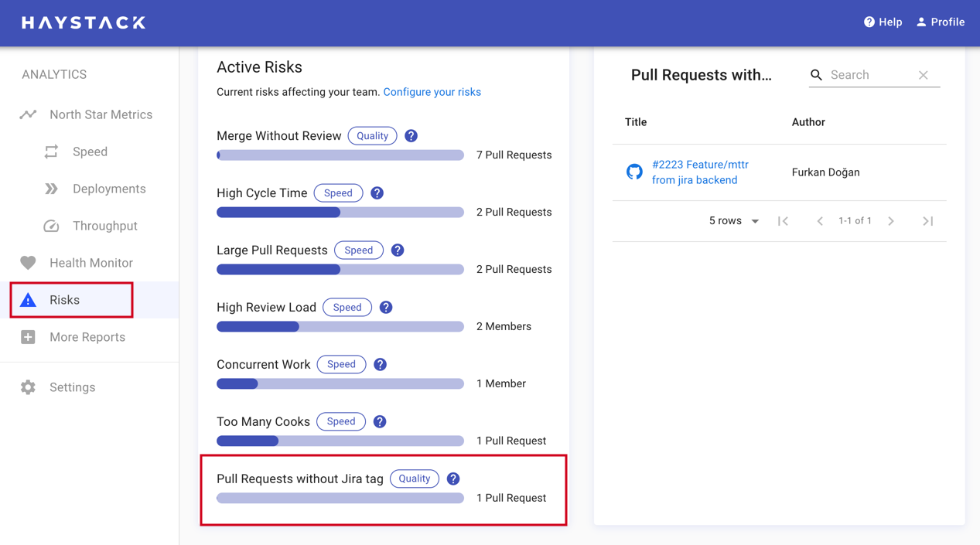Click Speed tag on Large Pull Requests
980x545 pixels.
point(359,250)
